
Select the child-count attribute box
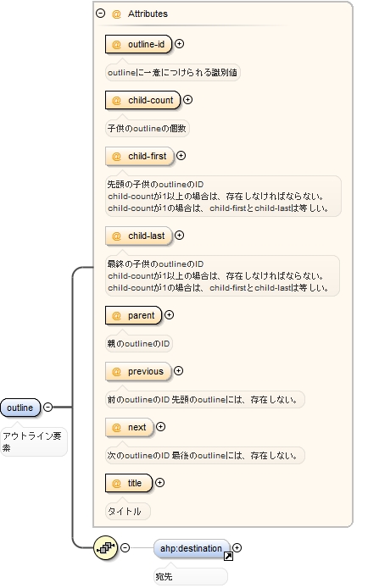click(x=143, y=100)
